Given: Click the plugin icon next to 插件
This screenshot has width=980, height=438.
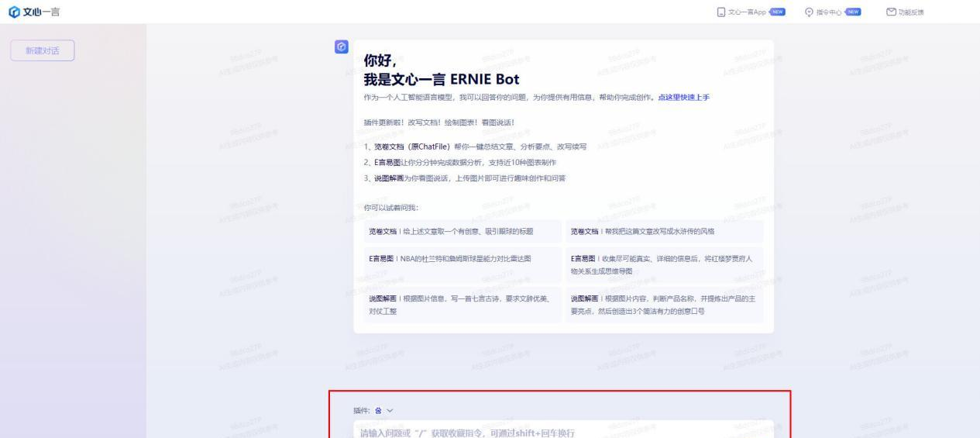Looking at the screenshot, I should point(378,409).
